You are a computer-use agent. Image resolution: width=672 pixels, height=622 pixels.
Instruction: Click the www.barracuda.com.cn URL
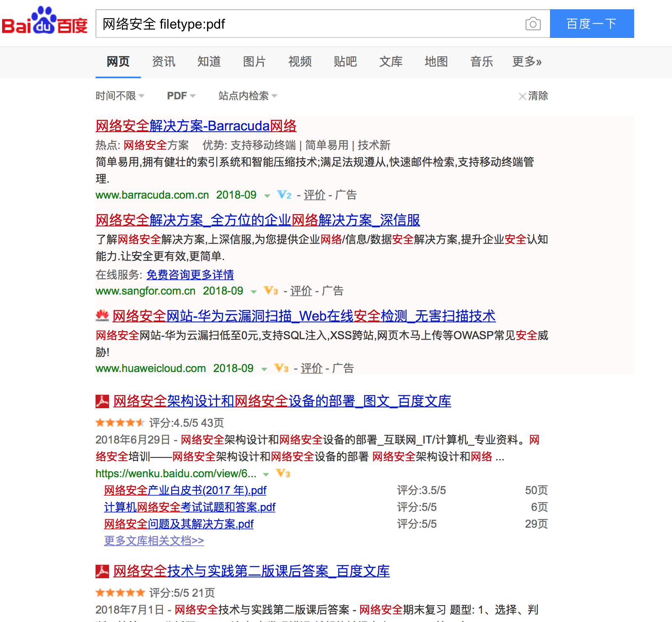(152, 195)
